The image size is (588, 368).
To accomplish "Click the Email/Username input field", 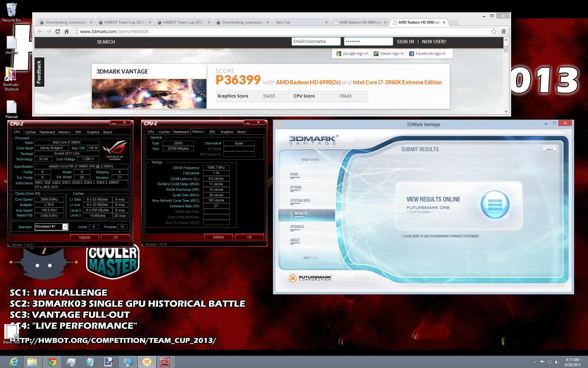I will point(316,41).
